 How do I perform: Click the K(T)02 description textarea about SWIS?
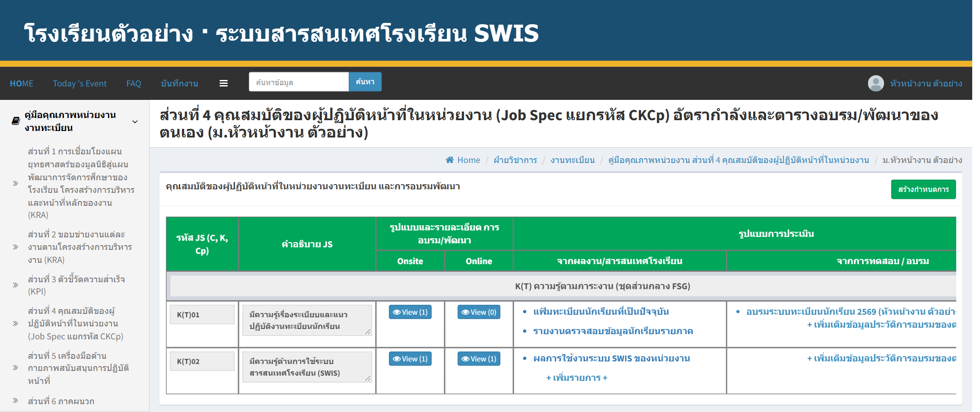[307, 367]
